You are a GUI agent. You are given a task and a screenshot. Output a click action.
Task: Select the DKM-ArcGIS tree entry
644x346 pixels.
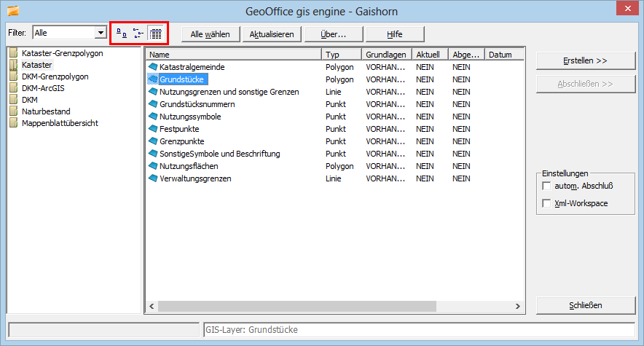(43, 88)
